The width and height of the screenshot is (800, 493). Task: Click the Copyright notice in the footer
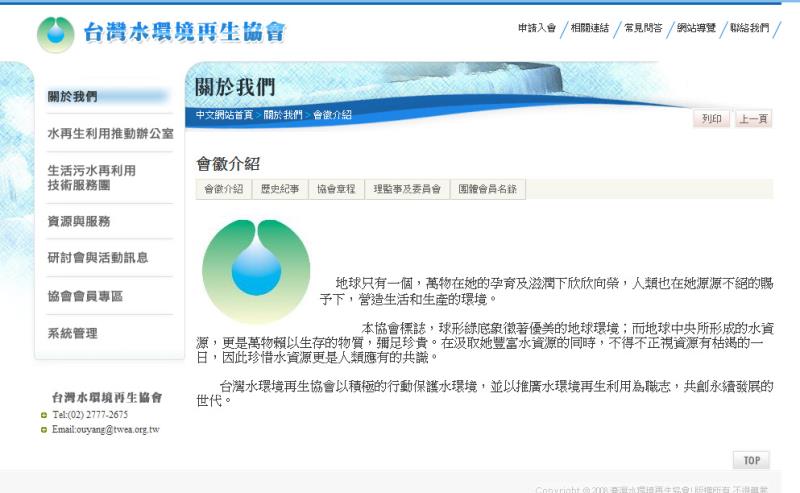652,489
